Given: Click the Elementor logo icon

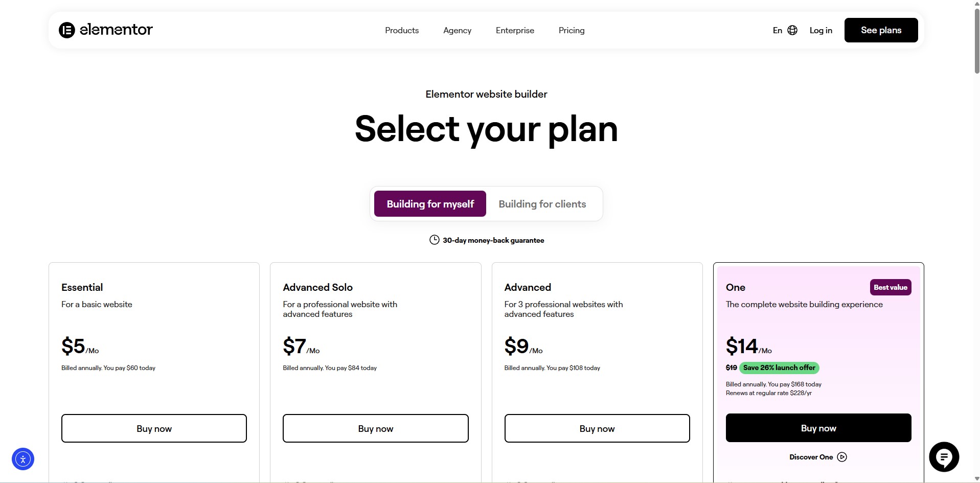Looking at the screenshot, I should coord(67,30).
